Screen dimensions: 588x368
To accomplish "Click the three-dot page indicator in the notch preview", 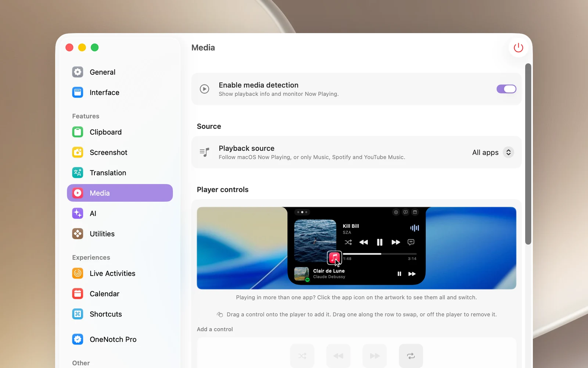I will (302, 212).
